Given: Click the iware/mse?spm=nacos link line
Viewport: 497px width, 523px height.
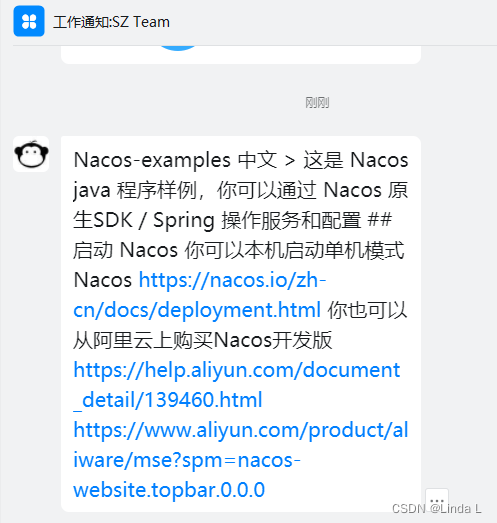Looking at the screenshot, I should click(187, 460).
